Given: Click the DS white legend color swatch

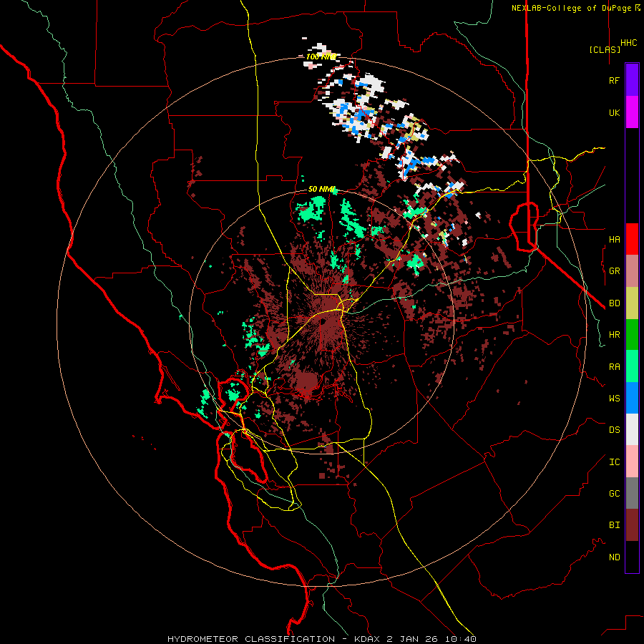Looking at the screenshot, I should click(x=632, y=429).
